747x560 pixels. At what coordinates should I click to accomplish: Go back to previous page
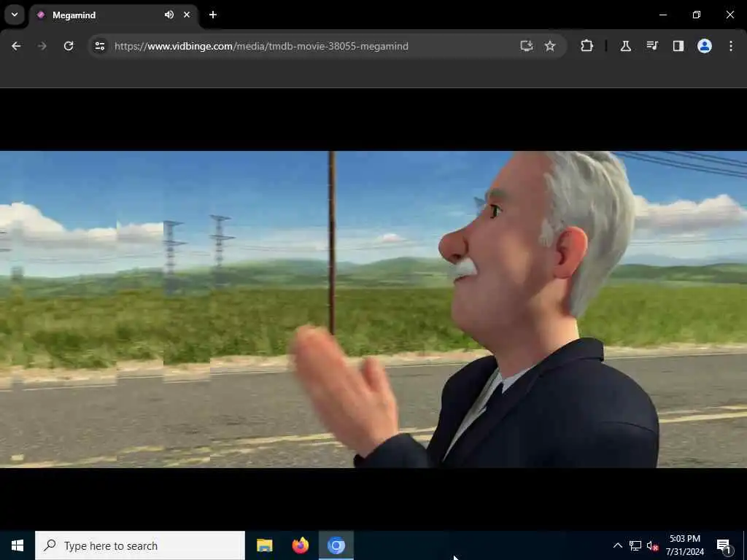point(16,46)
